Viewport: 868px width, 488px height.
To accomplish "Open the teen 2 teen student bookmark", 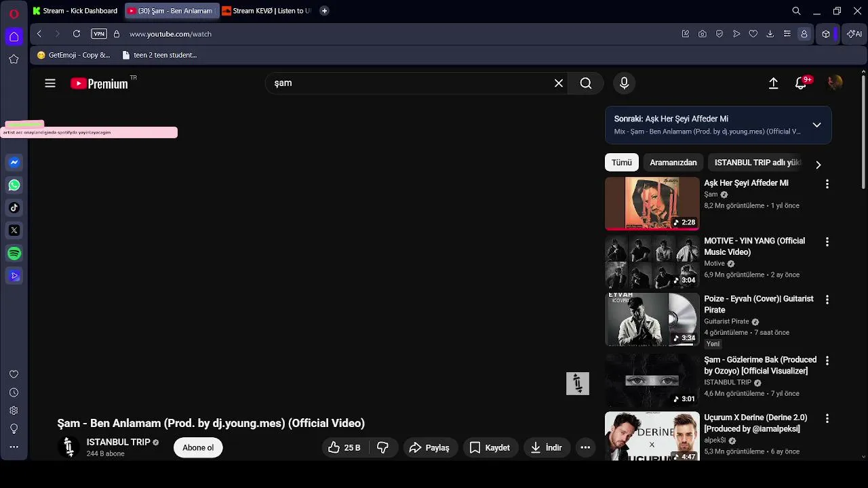I will coord(159,55).
